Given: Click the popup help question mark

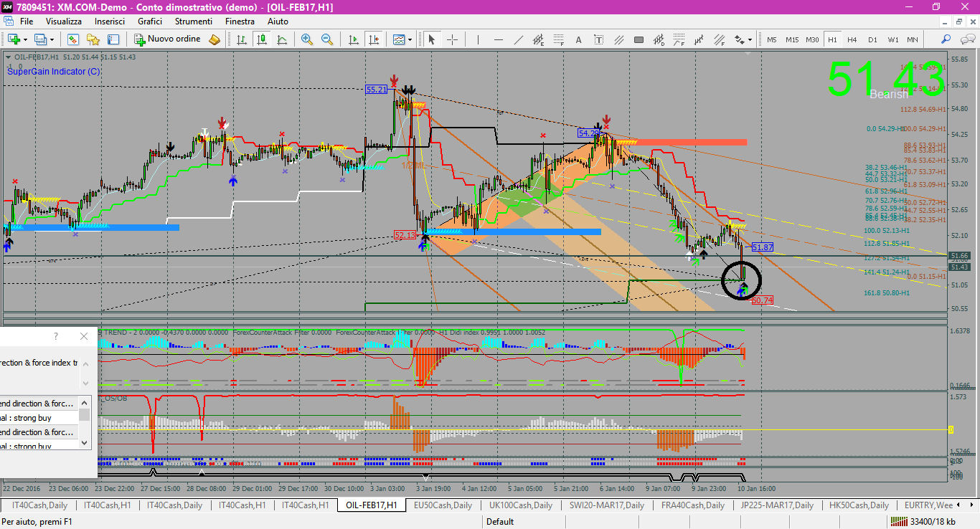Looking at the screenshot, I should [56, 336].
